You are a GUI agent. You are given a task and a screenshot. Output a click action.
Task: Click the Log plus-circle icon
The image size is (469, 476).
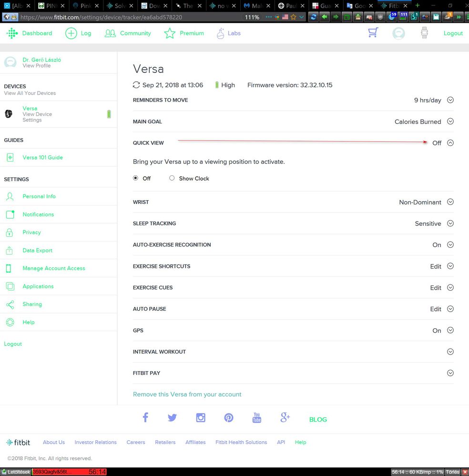pos(71,33)
